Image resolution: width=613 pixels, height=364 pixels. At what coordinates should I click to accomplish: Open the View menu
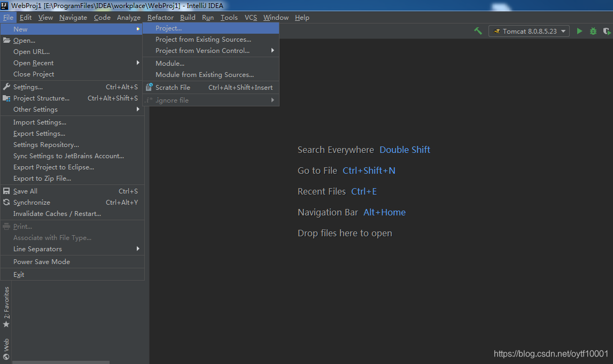[46, 17]
